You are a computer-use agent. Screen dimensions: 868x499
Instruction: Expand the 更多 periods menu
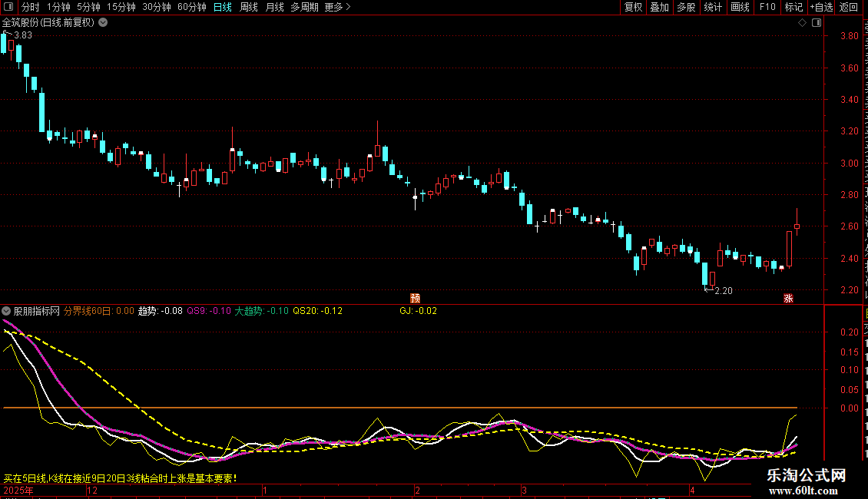337,7
